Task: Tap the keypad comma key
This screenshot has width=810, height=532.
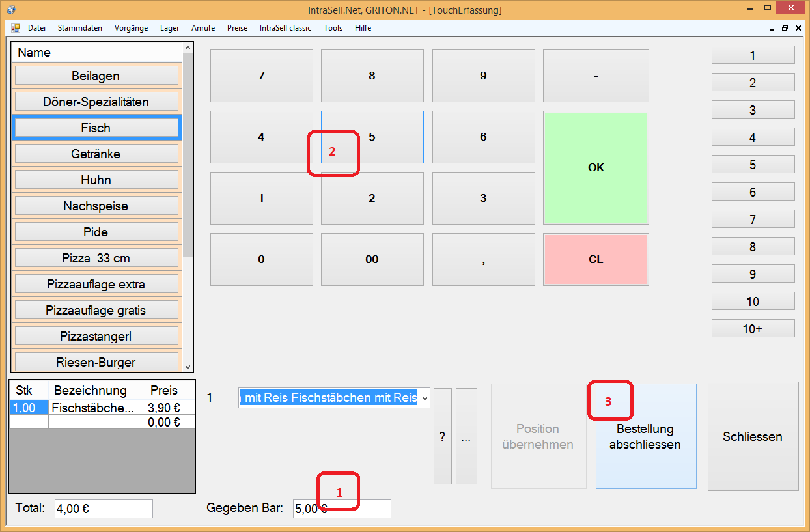Action: (483, 259)
